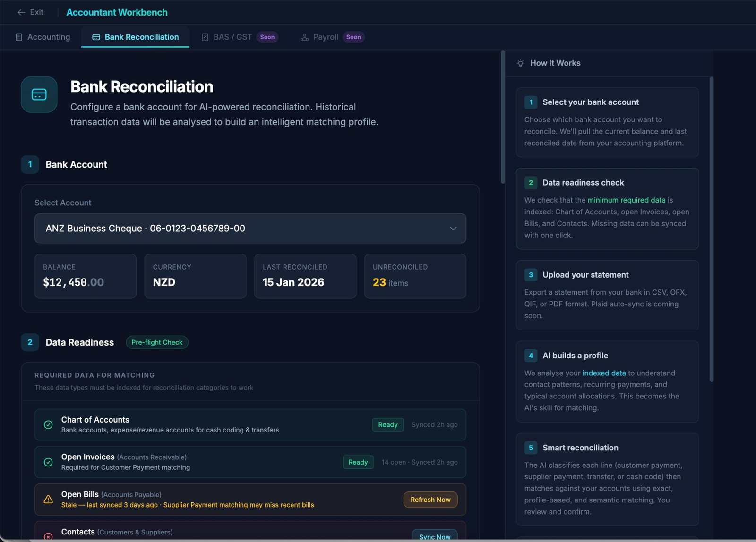Image resolution: width=756 pixels, height=542 pixels.
Task: Select the Accounting tab's ledger icon
Action: 19,37
